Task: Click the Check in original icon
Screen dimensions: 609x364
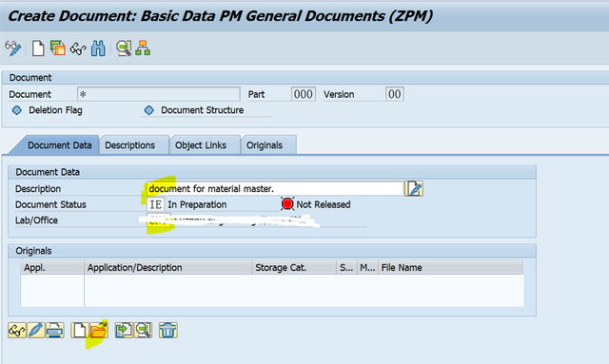Action: [124, 331]
